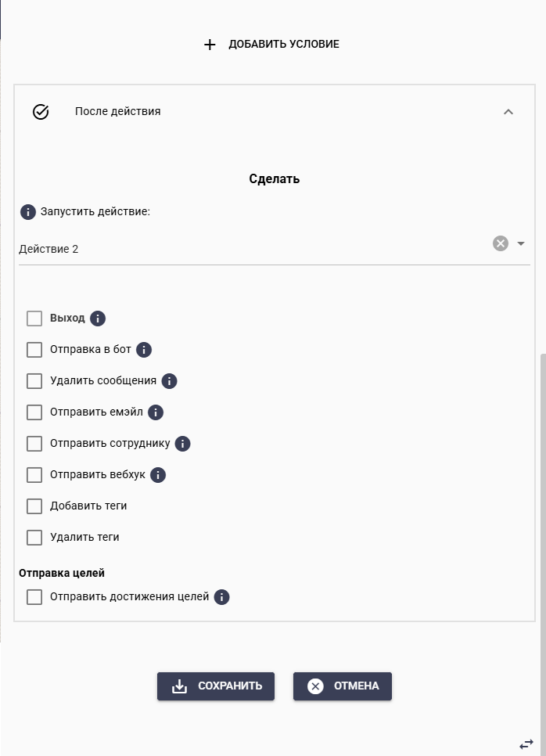The width and height of the screenshot is (546, 756).
Task: Click the info icon beside Выход
Action: (97, 318)
